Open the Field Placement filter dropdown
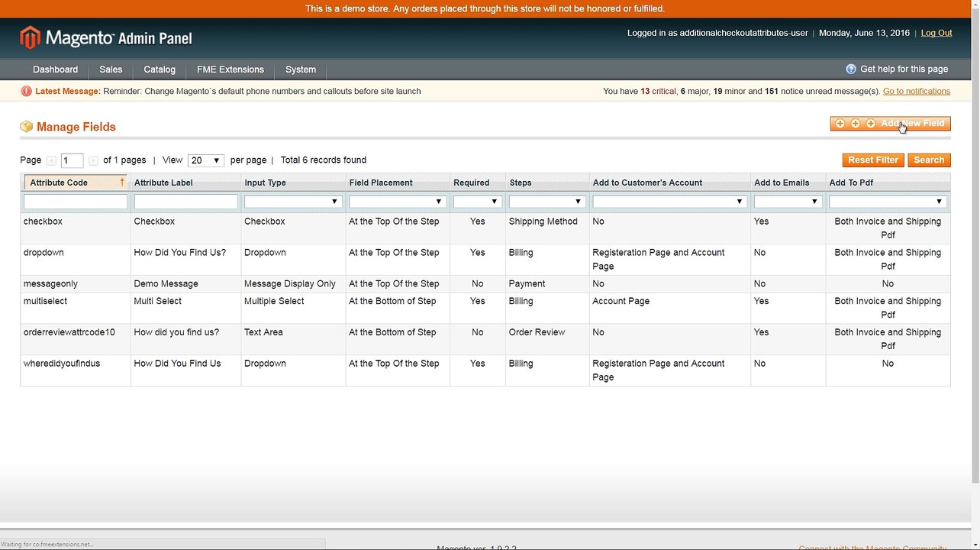The height and width of the screenshot is (550, 980). click(398, 202)
